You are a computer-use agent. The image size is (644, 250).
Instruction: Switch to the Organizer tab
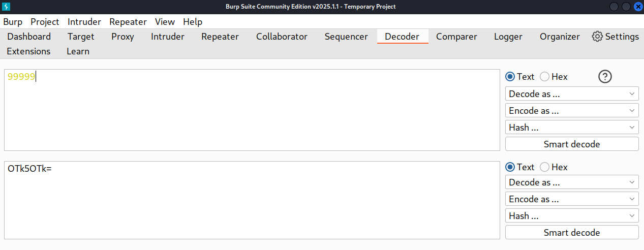point(560,37)
